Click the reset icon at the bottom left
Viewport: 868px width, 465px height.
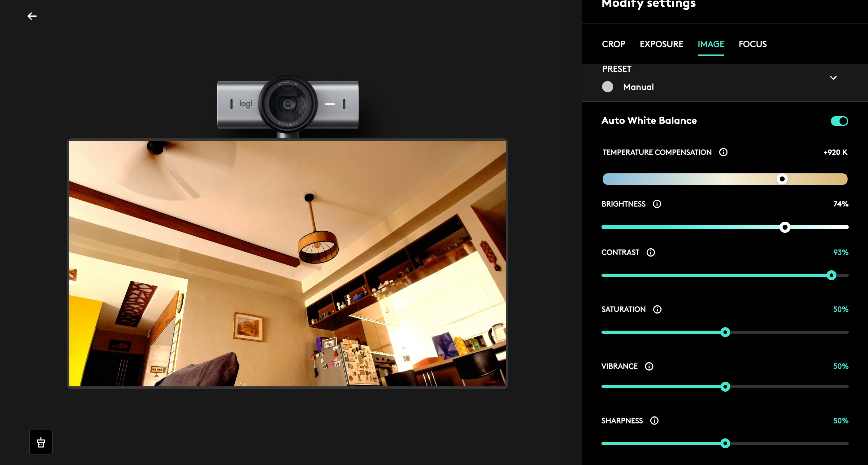pyautogui.click(x=41, y=442)
